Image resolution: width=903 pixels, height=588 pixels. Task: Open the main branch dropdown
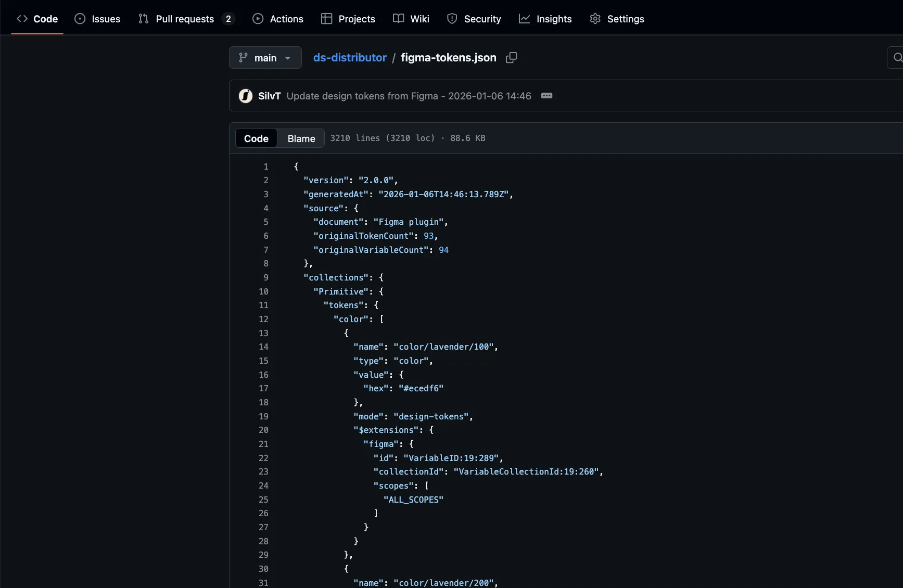[x=265, y=58]
